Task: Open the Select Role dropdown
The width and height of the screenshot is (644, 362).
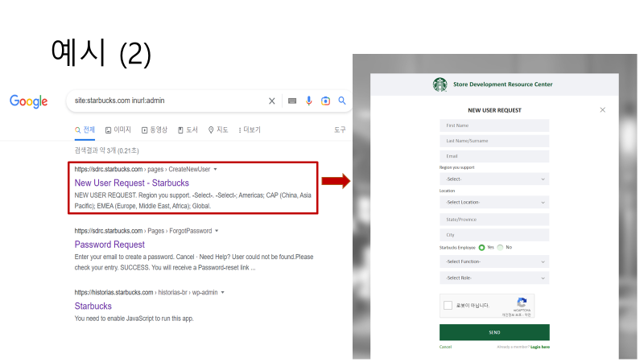Action: click(x=494, y=278)
